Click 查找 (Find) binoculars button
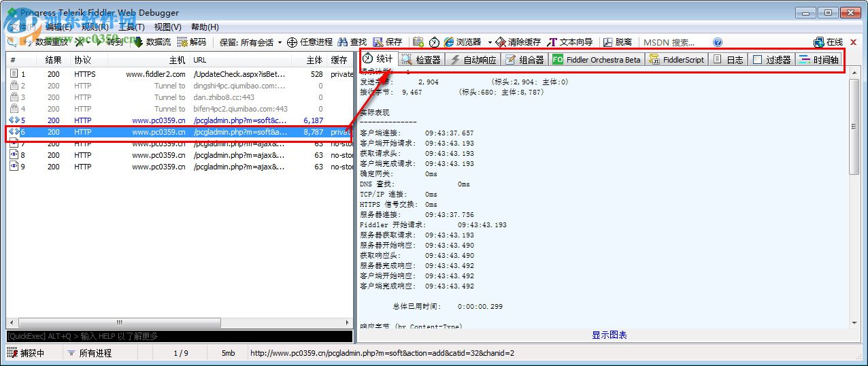868x366 pixels. pos(352,42)
